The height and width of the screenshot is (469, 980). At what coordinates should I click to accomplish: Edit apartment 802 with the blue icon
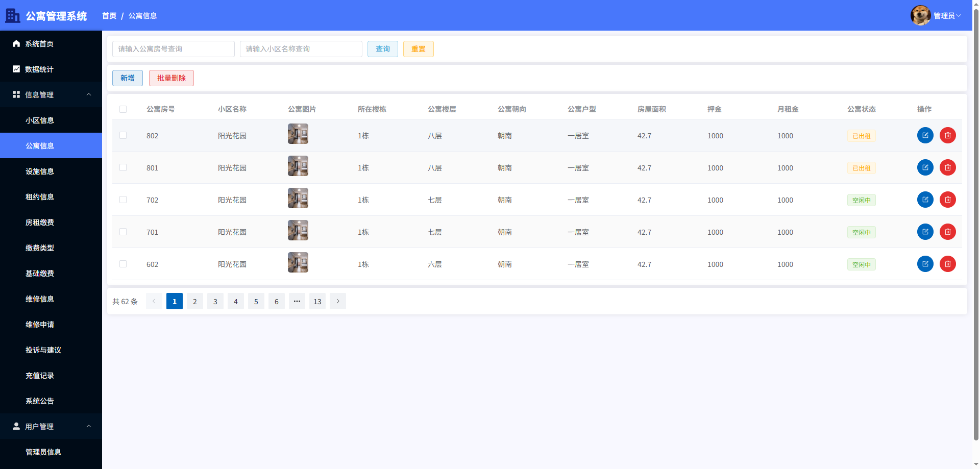(925, 135)
